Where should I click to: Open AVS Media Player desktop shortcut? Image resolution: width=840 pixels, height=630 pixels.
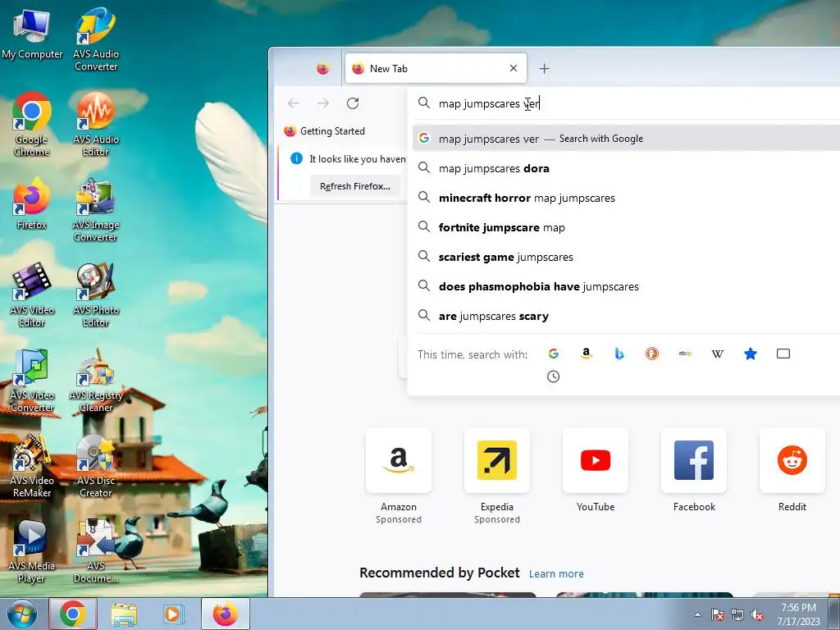[x=32, y=550]
